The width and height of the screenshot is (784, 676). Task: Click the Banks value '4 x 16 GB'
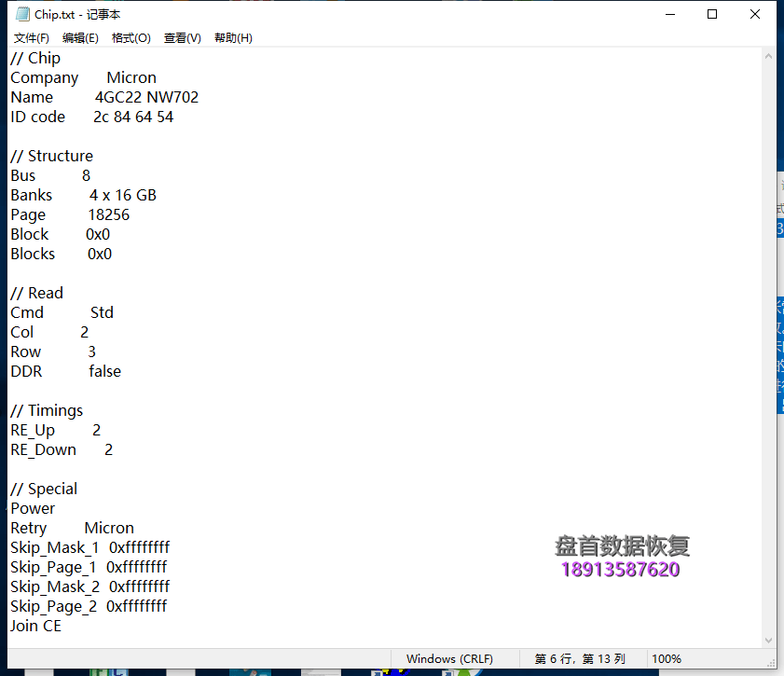coord(123,195)
